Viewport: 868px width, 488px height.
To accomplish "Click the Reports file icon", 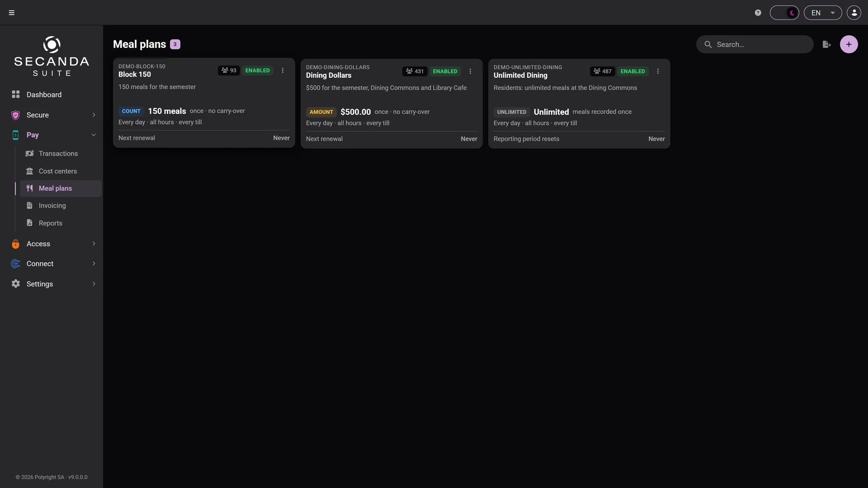I will click(x=29, y=223).
